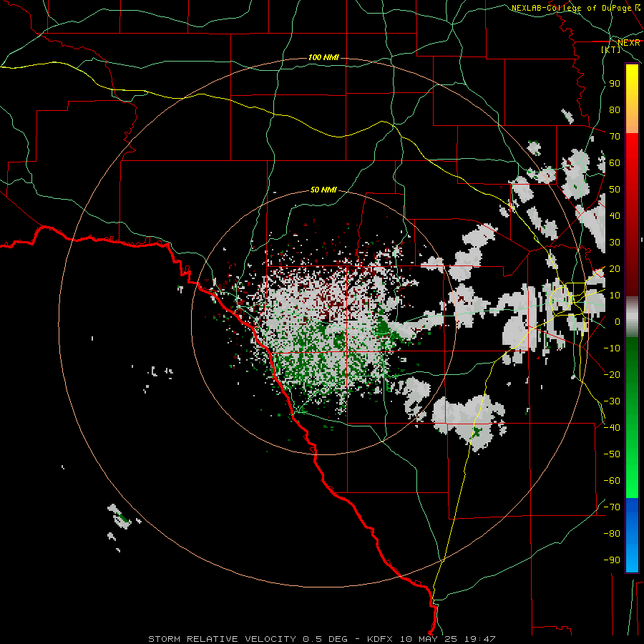Click the "60" value on the velocity scale
644x644 pixels.
pos(615,163)
